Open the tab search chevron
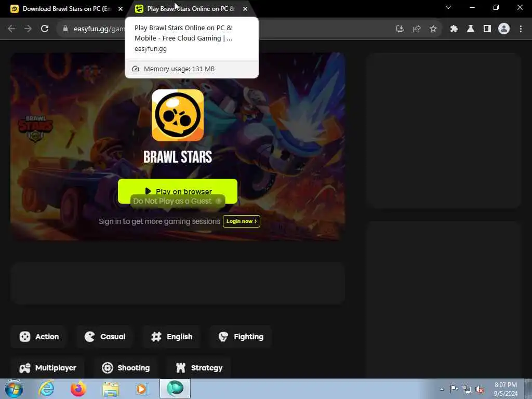Viewport: 532px width, 399px height. [448, 7]
